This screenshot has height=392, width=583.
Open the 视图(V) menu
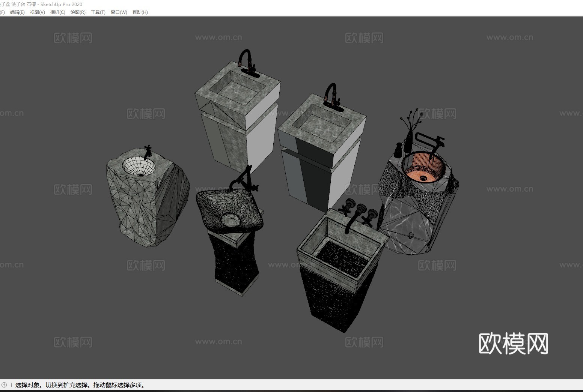[x=37, y=12]
